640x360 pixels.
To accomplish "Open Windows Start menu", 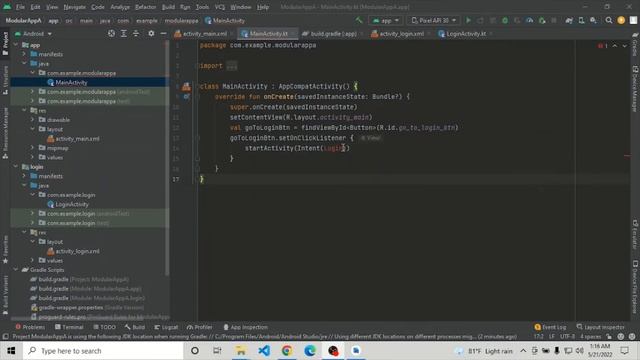I will point(11,351).
